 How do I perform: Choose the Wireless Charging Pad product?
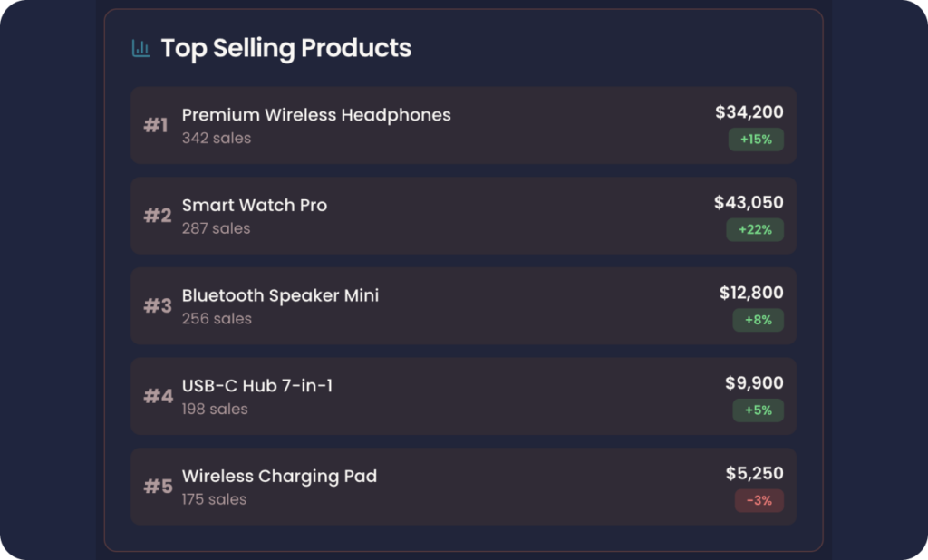pos(463,487)
